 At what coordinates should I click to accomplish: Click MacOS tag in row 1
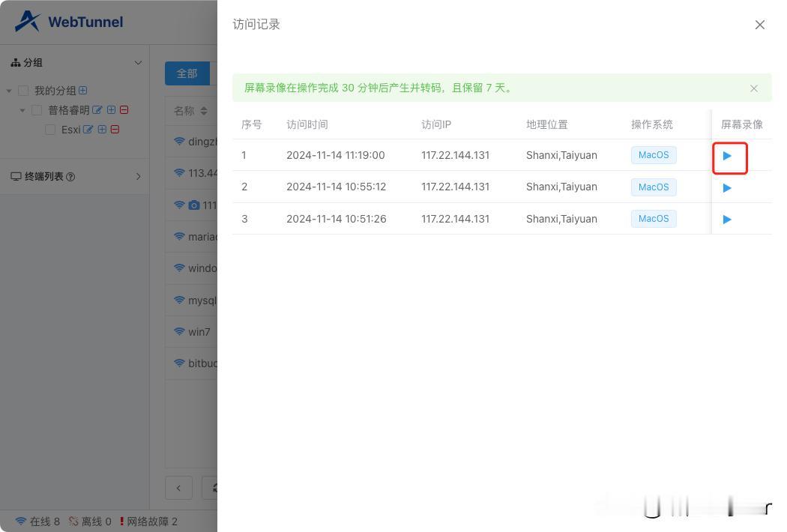point(654,155)
